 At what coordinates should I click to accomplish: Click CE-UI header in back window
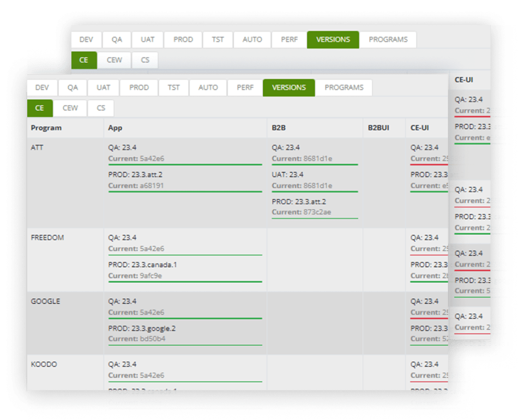point(464,80)
